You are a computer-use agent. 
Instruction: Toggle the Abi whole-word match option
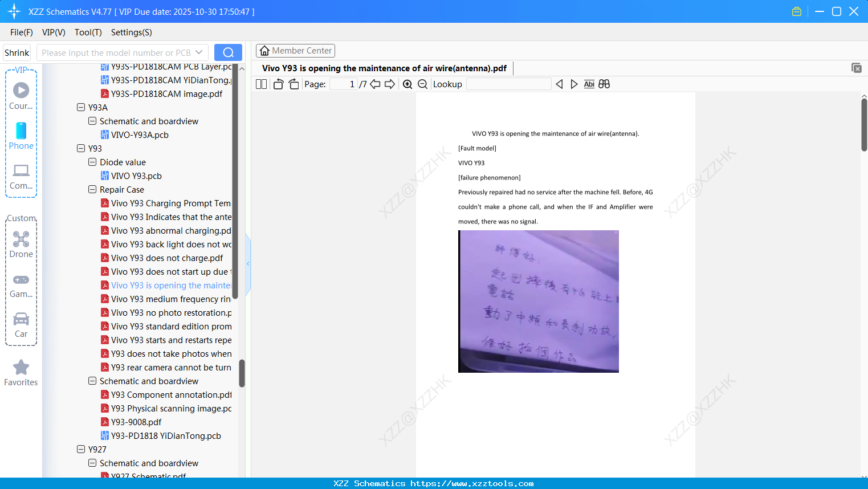coord(589,84)
